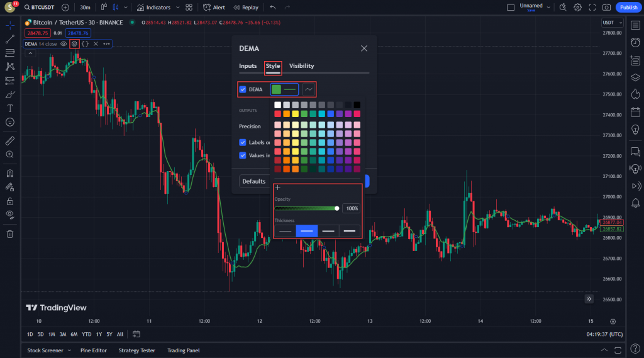Image resolution: width=644 pixels, height=358 pixels.
Task: Activate the zoom in tool
Action: tap(10, 155)
